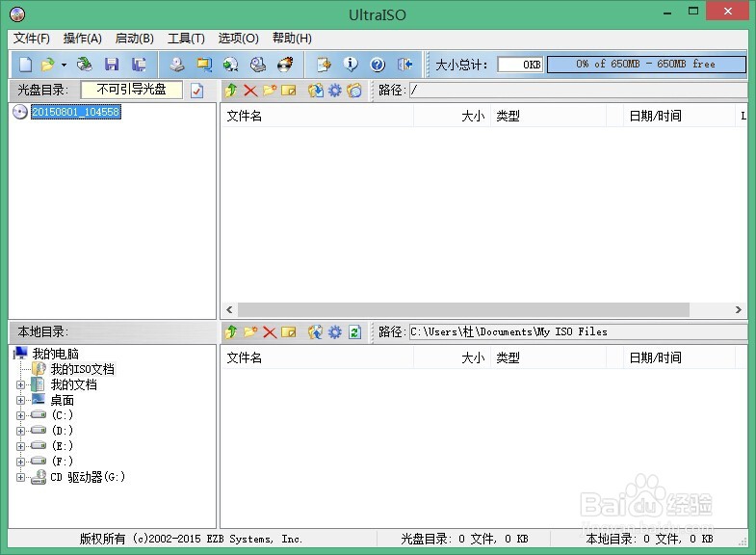Click the rename icon in the image pane toolbar
The image size is (756, 555).
(x=288, y=91)
